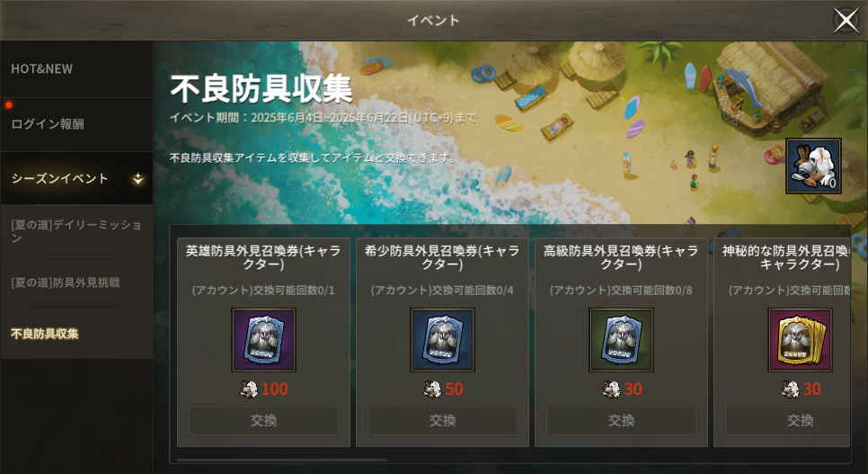Click 交換 for 高級防具外見召喚券

pyautogui.click(x=621, y=420)
